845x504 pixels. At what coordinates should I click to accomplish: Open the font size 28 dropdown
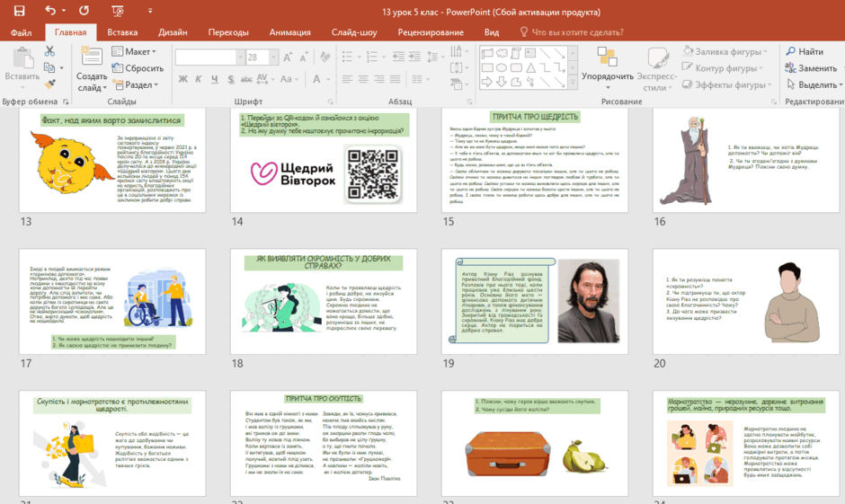tap(273, 57)
